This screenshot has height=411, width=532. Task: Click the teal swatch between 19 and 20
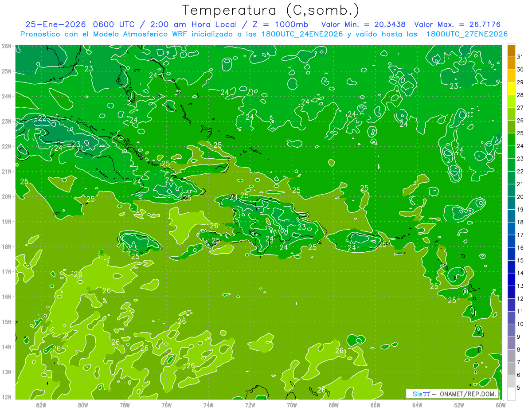511,203
